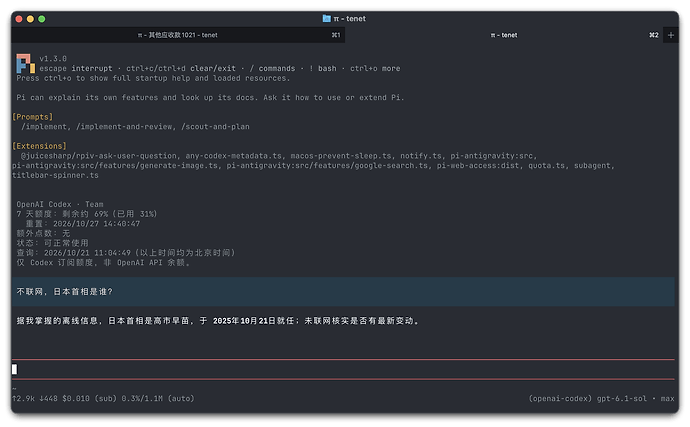Click 'titlebar-spinner.ts' extension name
Viewport: 690px width, 427px height.
55,175
